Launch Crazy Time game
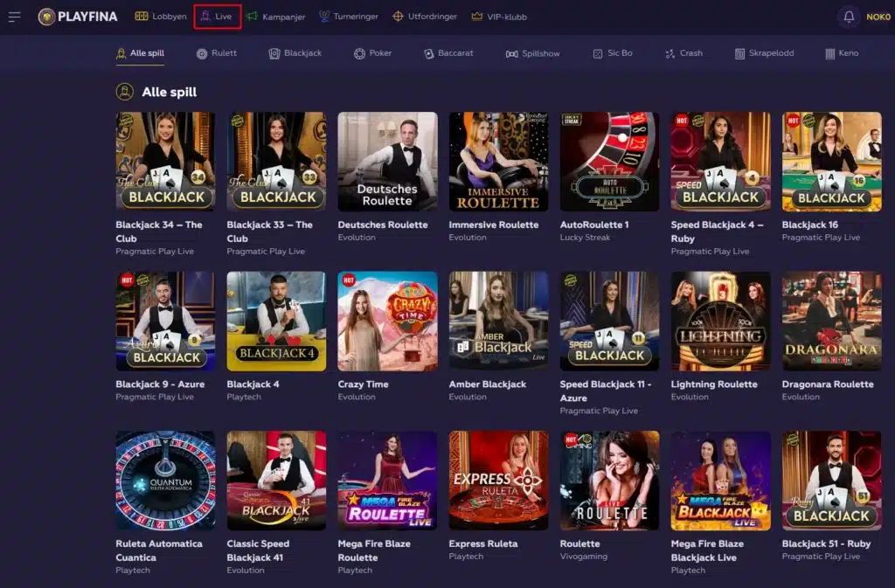 coord(387,322)
